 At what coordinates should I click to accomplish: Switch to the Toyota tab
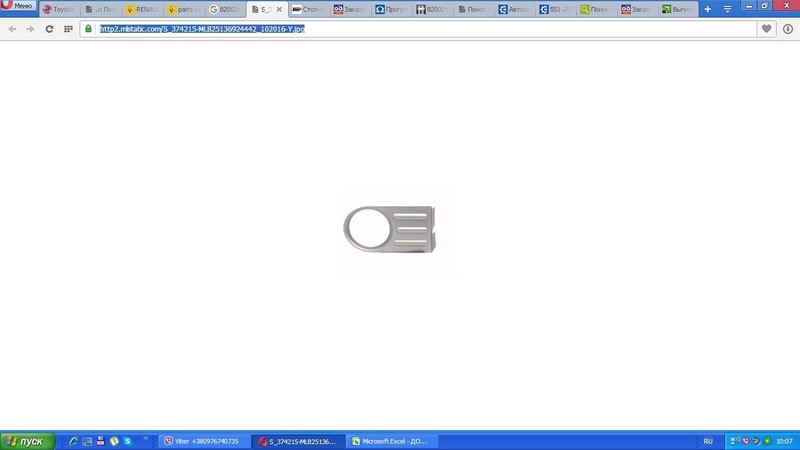coord(58,9)
